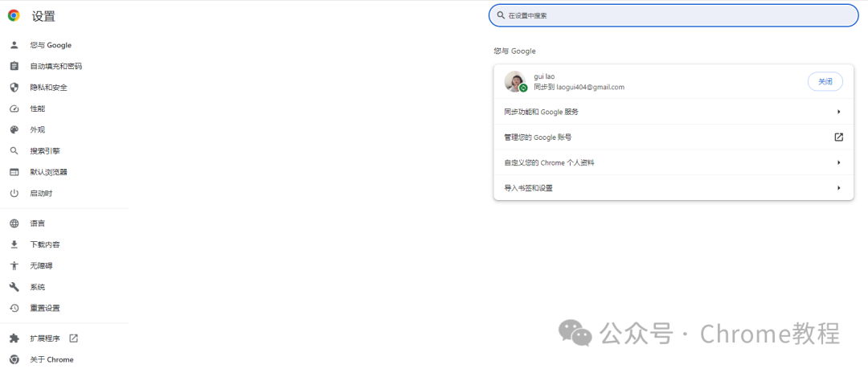The height and width of the screenshot is (369, 868).
Task: Select 默认浏览器 text in the sidebar
Action: point(49,172)
